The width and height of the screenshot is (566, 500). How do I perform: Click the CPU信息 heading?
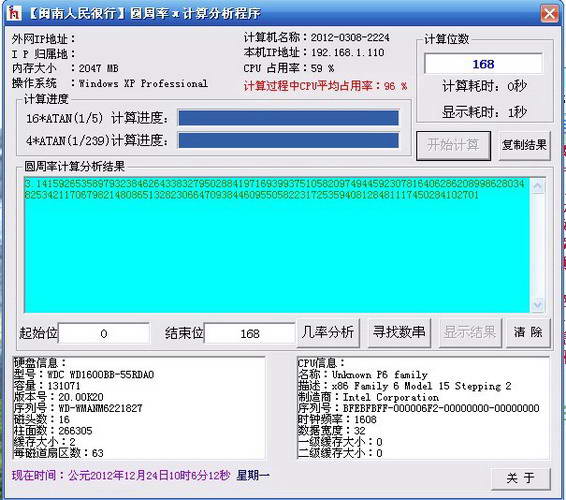coord(321,363)
